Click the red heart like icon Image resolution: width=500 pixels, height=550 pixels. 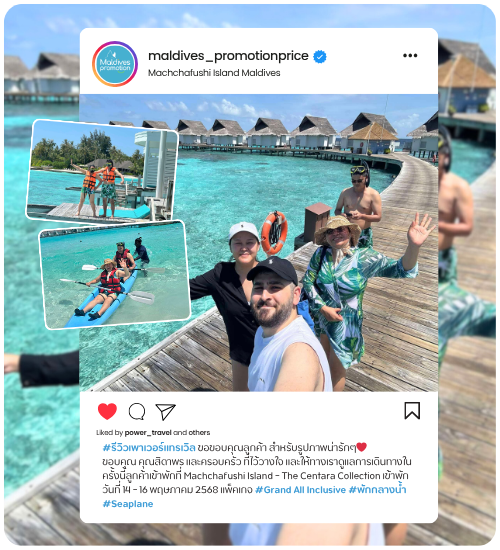click(x=107, y=411)
